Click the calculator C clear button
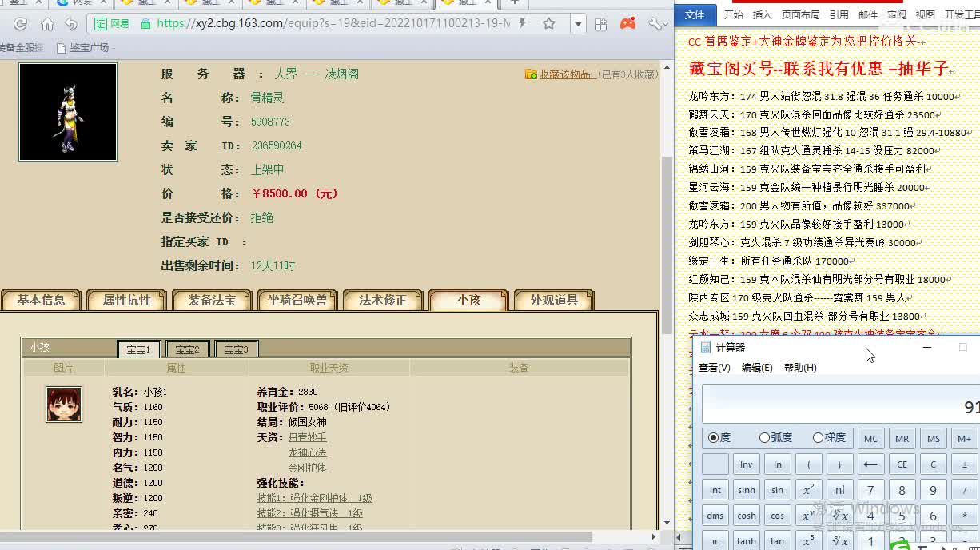980x550 pixels. tap(933, 464)
